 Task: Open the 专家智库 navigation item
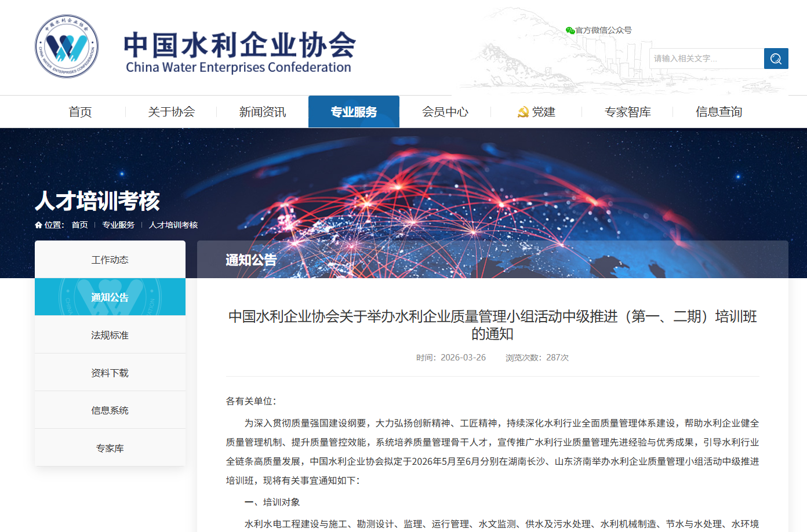[627, 112]
